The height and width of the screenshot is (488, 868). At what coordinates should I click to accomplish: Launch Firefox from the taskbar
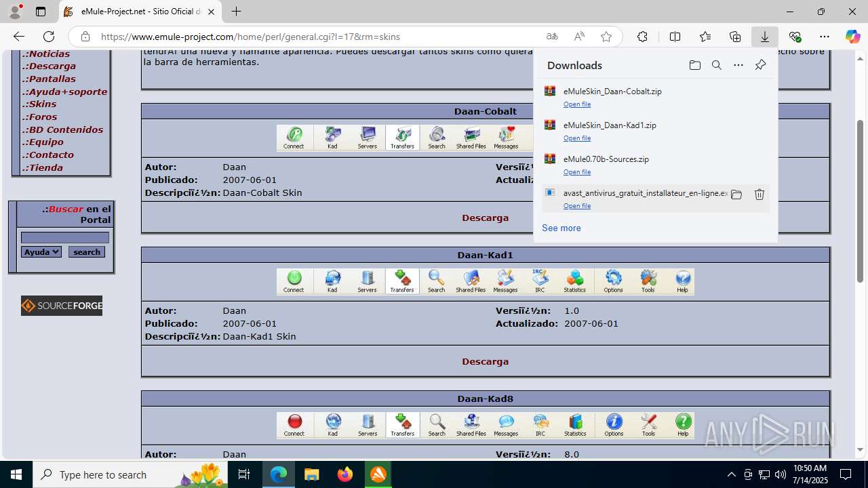pos(345,474)
